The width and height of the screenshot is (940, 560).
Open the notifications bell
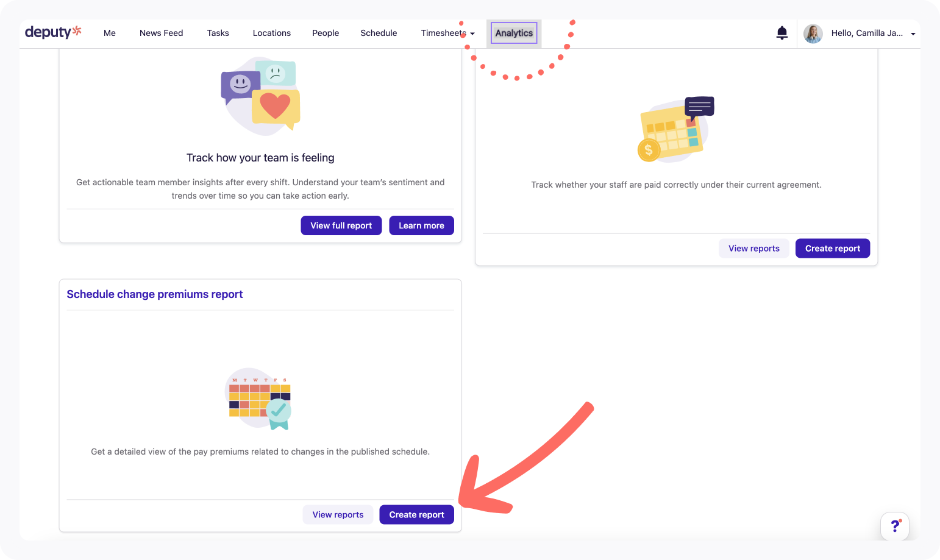(x=782, y=33)
